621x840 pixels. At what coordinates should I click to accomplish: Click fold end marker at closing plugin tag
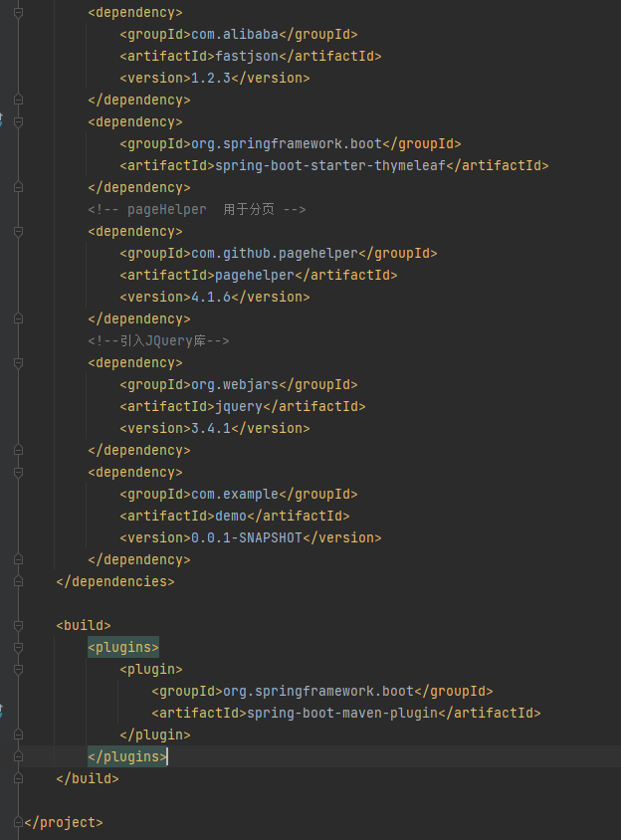click(x=18, y=735)
